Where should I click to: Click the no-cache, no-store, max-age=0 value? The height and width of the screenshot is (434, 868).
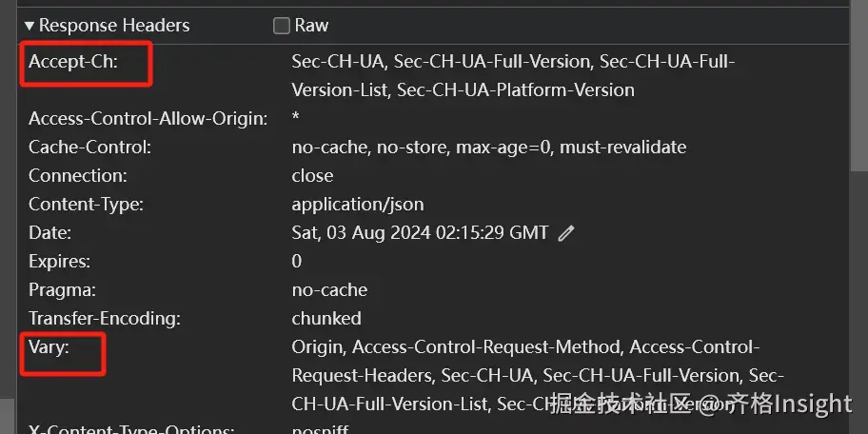click(x=488, y=148)
